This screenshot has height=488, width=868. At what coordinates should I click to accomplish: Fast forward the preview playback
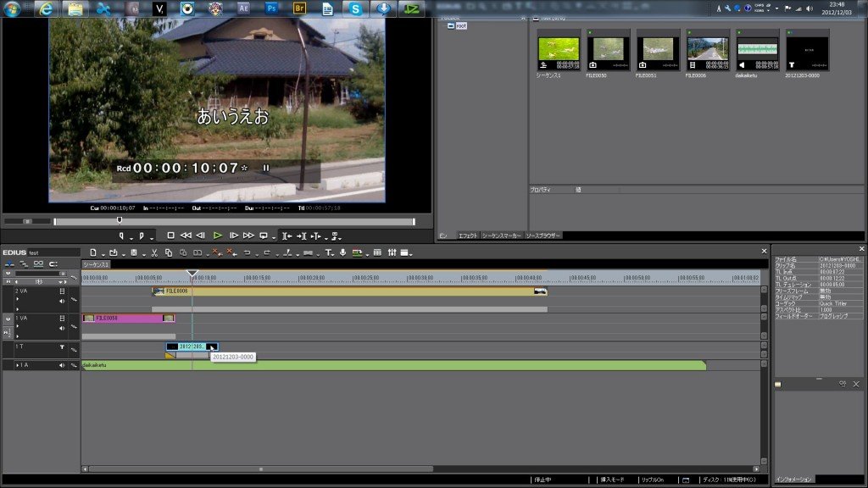click(248, 236)
